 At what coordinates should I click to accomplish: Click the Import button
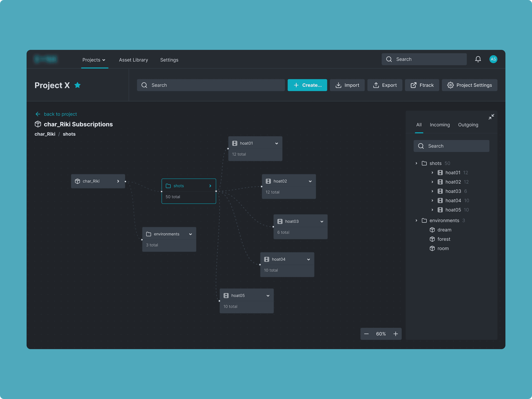pyautogui.click(x=347, y=85)
